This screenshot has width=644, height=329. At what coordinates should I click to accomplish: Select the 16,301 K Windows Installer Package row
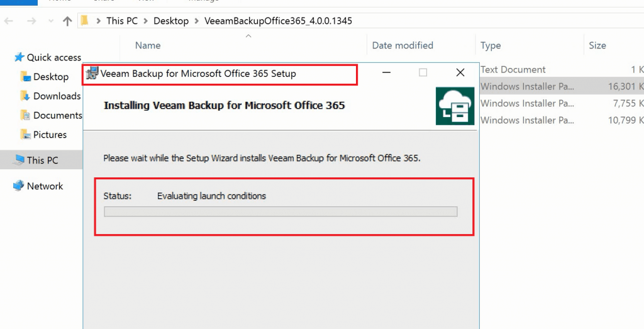point(562,86)
